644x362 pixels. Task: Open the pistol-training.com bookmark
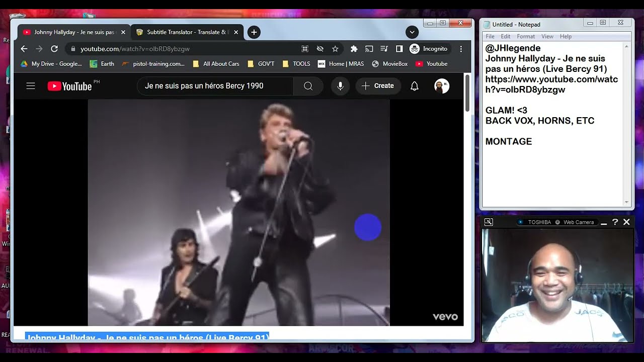(153, 64)
